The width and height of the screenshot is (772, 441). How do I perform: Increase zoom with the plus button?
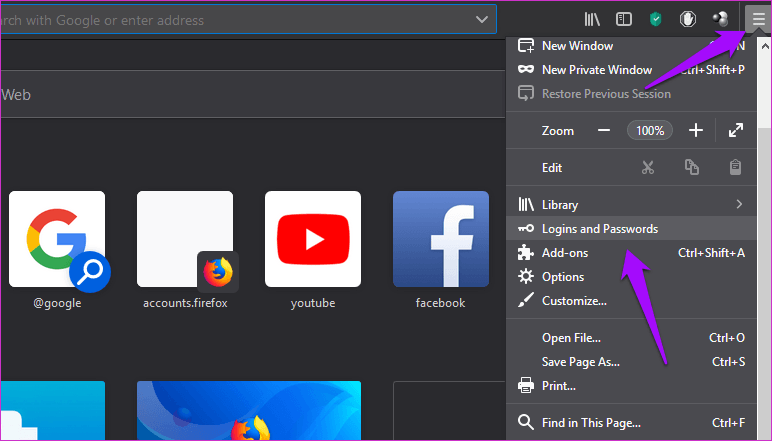[696, 130]
